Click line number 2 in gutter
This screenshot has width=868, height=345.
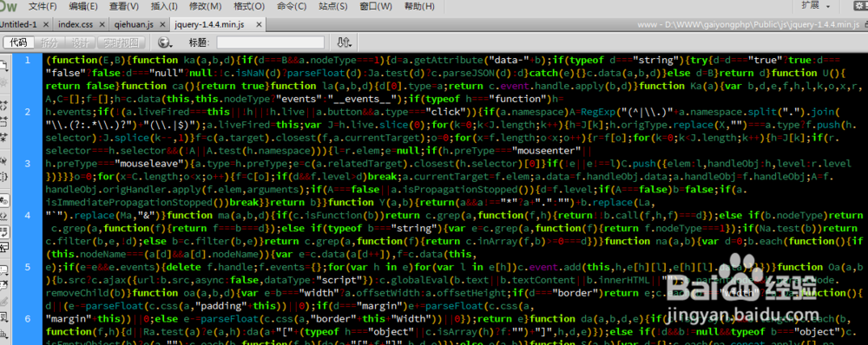point(27,111)
